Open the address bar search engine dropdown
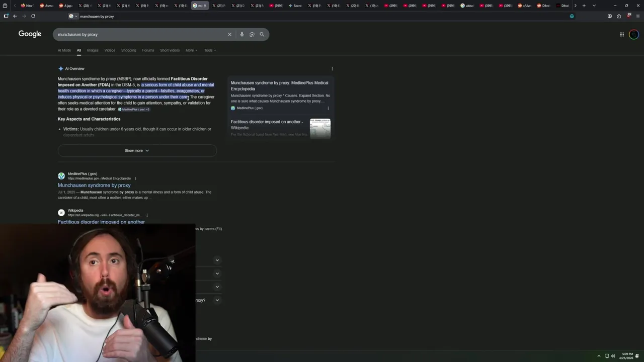The width and height of the screenshot is (644, 362). click(x=73, y=16)
